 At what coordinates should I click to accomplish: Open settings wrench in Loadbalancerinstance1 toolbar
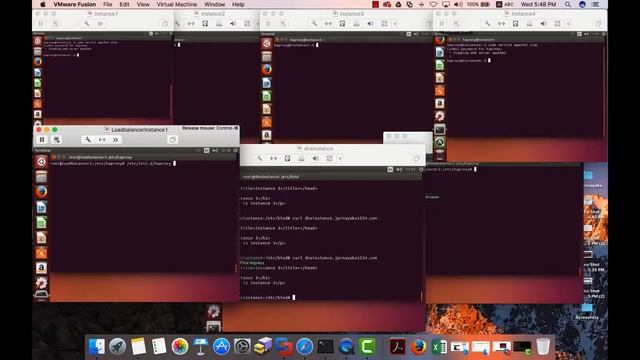(x=87, y=140)
